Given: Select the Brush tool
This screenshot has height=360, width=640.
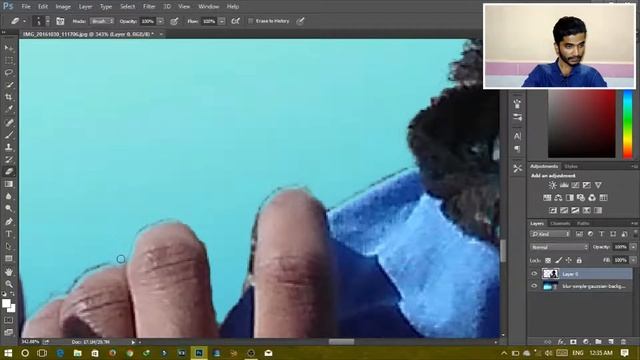Looking at the screenshot, I should tap(9, 135).
